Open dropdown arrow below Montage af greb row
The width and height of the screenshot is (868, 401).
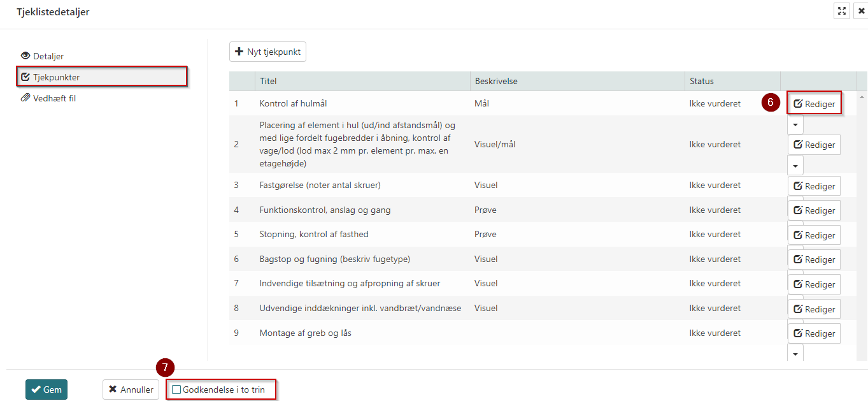pos(795,353)
